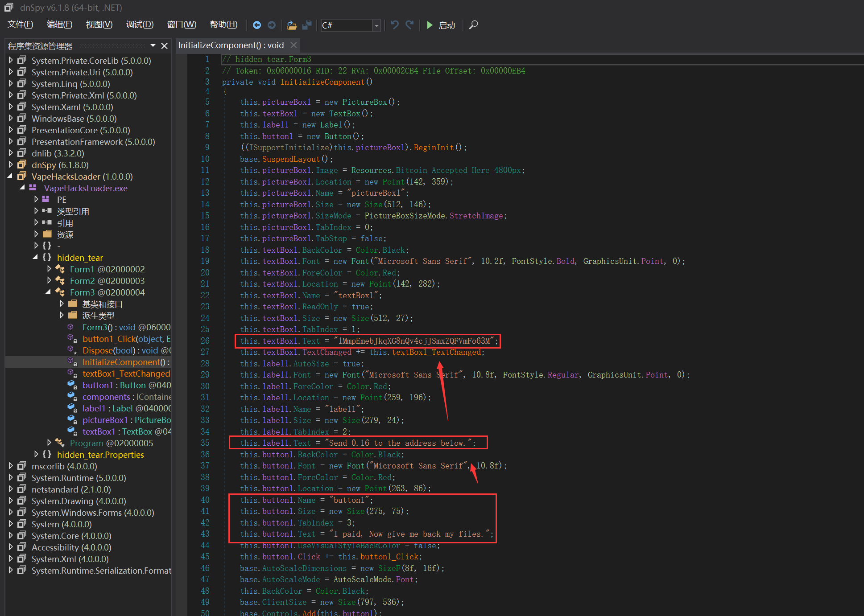The height and width of the screenshot is (616, 864).
Task: Open the 文件(F) menu
Action: [x=21, y=25]
